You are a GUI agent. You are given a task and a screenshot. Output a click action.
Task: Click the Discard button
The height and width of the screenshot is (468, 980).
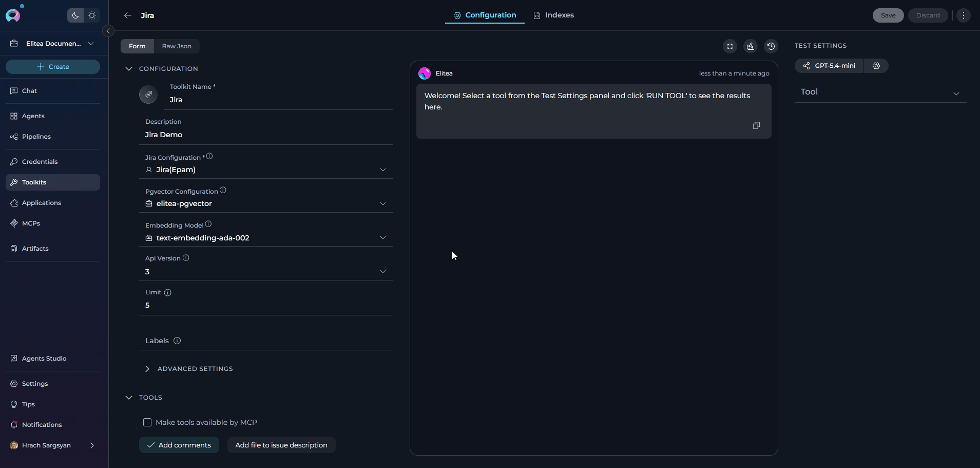coord(928,15)
